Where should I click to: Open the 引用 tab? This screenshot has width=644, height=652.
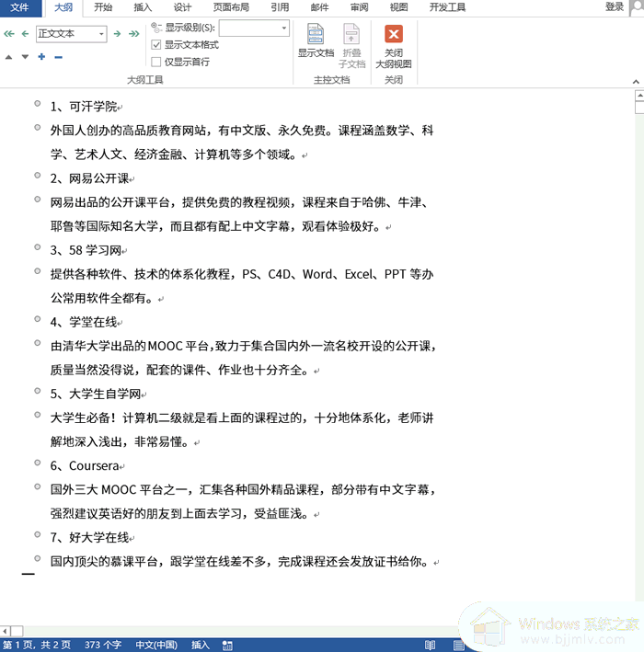click(x=280, y=7)
